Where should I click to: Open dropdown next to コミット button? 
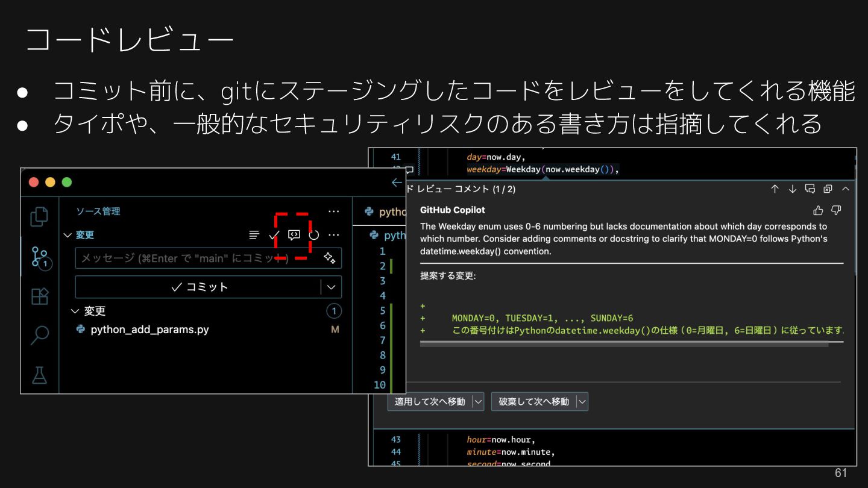331,287
